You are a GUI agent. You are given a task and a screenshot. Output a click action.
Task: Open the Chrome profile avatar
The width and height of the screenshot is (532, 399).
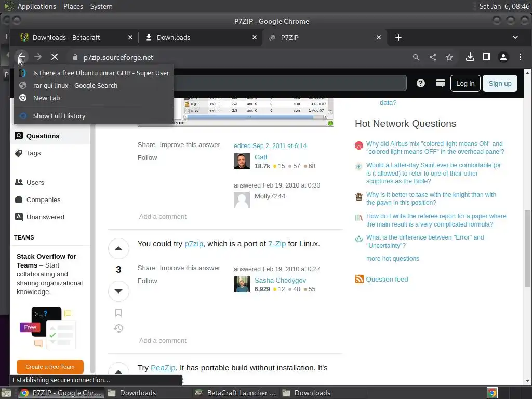pos(503,57)
